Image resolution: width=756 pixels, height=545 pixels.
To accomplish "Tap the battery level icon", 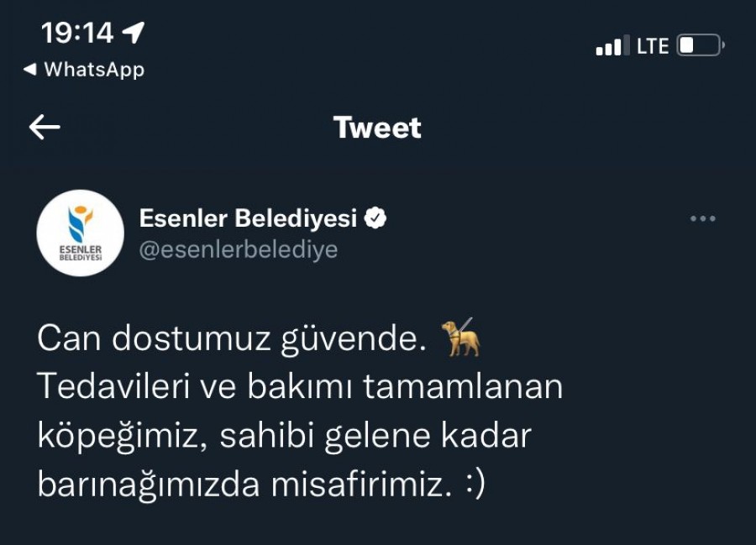I will [x=700, y=45].
